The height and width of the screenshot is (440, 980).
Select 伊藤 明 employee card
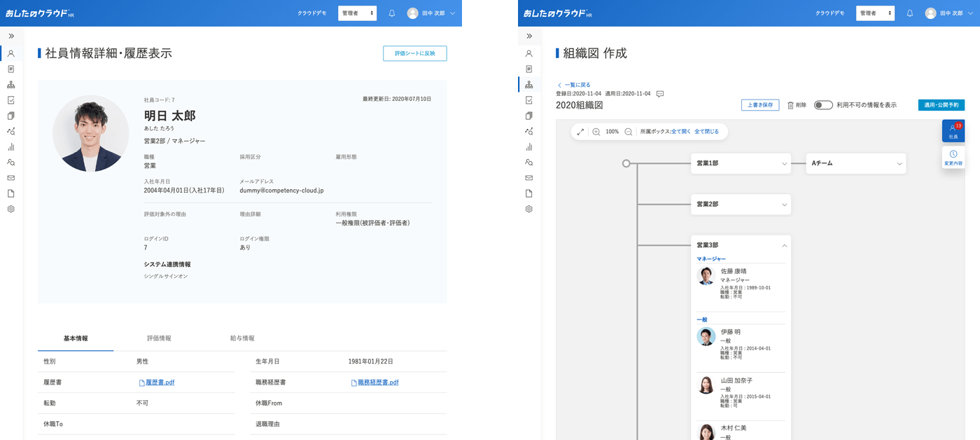click(x=741, y=343)
